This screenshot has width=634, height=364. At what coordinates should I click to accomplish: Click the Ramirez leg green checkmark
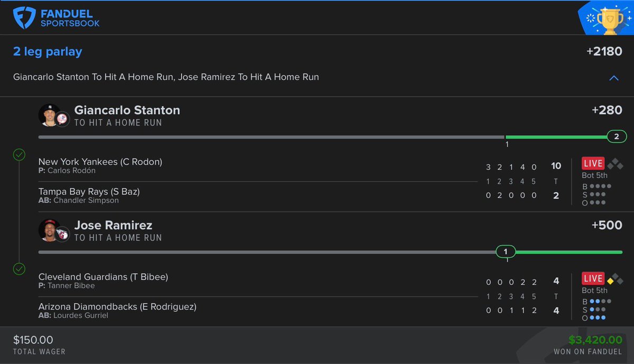pyautogui.click(x=19, y=269)
